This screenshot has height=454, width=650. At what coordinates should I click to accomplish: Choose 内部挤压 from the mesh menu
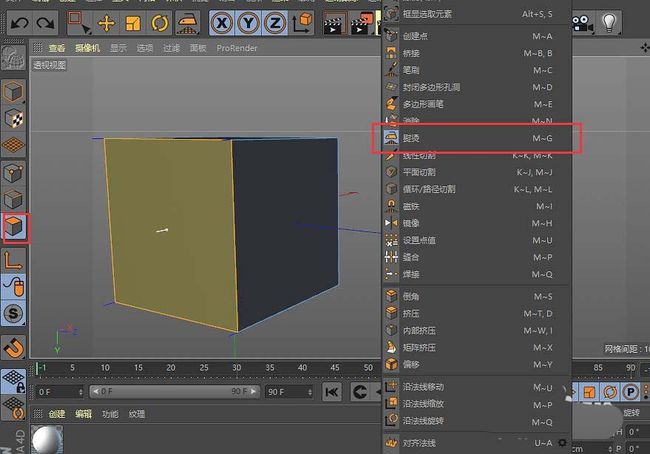(476, 330)
